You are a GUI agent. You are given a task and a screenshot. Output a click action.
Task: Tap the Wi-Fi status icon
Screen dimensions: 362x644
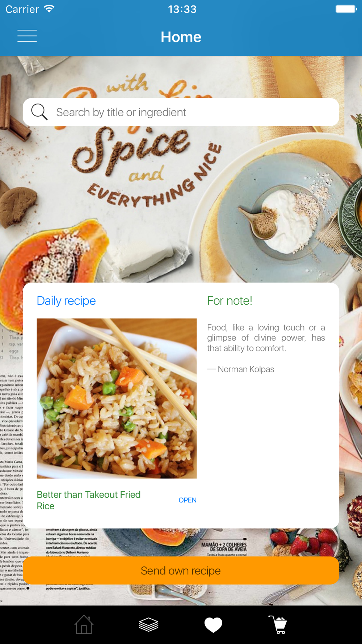tap(49, 9)
